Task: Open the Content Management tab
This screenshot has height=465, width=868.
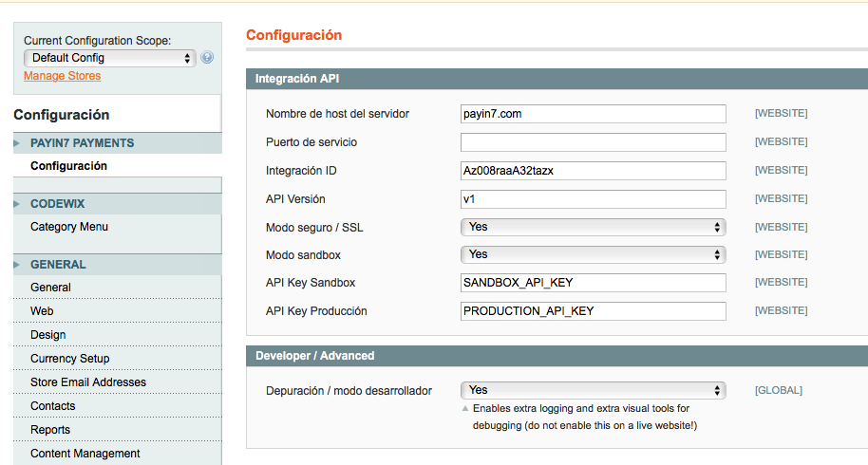Action: [85, 454]
